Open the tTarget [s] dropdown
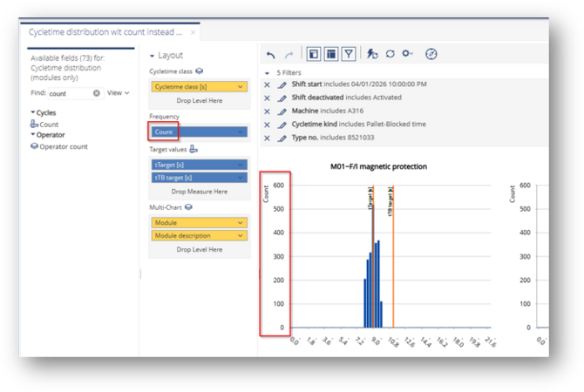 coord(241,165)
